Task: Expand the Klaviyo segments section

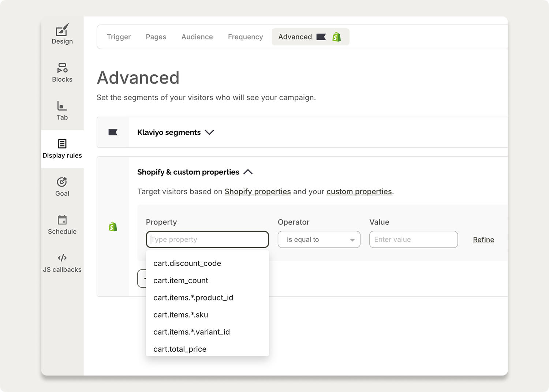Action: tap(210, 132)
